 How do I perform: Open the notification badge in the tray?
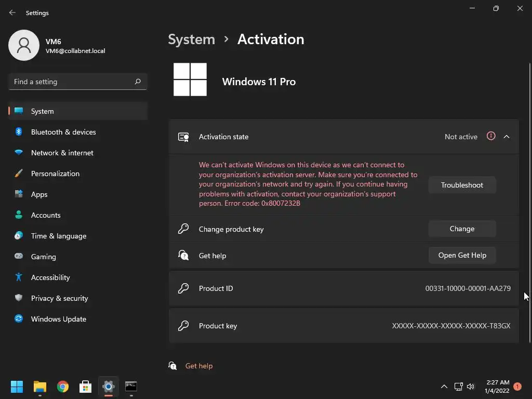click(x=517, y=387)
